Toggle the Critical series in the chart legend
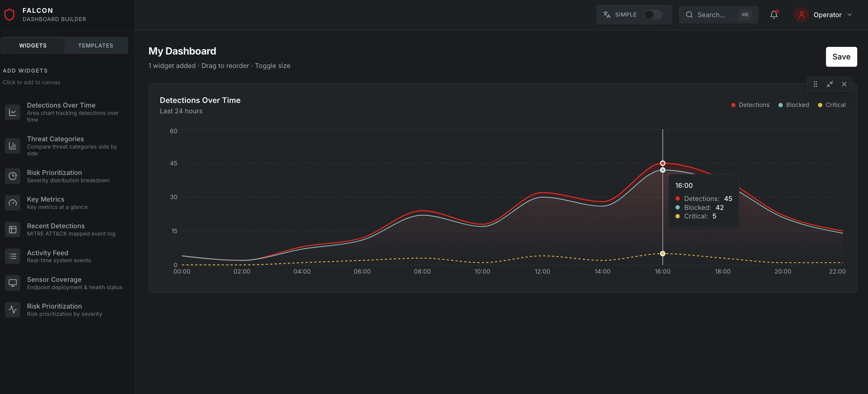The image size is (868, 394). click(x=832, y=105)
